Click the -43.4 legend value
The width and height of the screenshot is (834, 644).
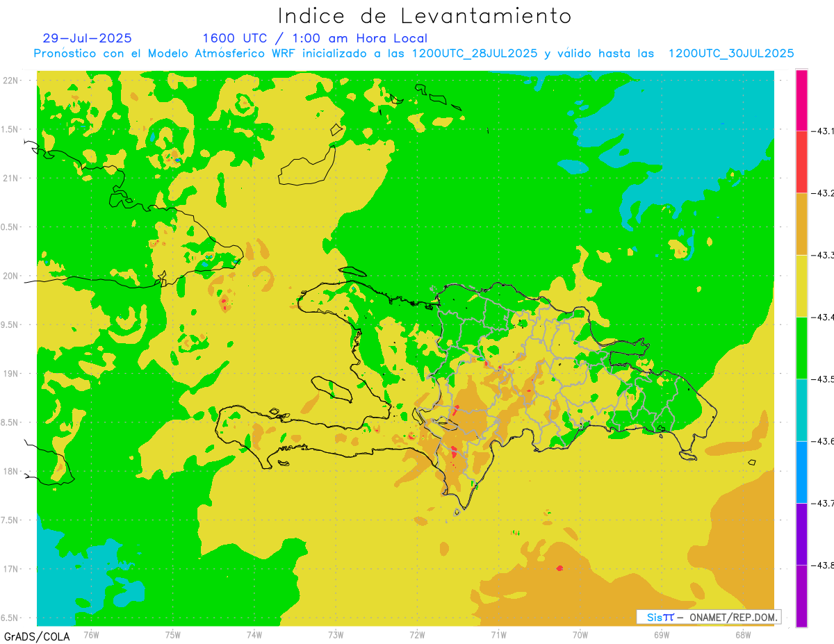[x=823, y=317]
